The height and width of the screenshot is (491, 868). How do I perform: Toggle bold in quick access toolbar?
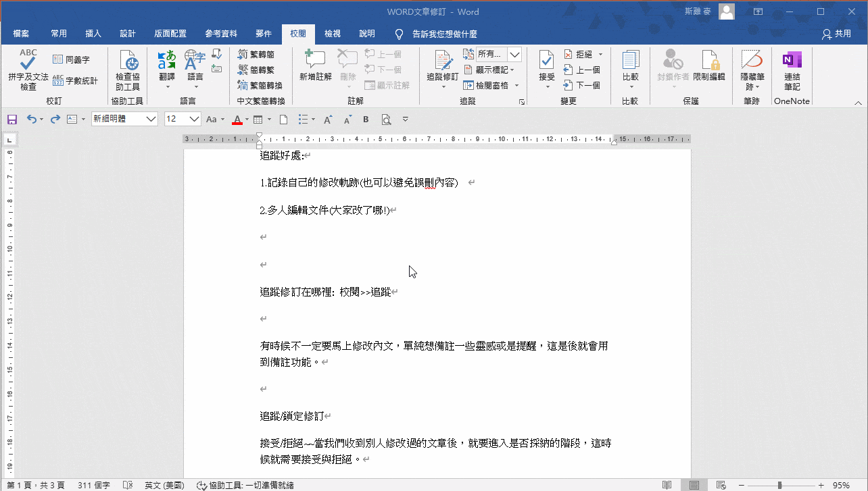[366, 120]
